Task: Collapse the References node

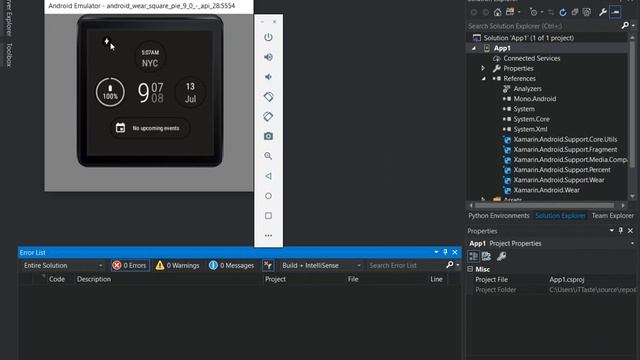Action: tap(484, 78)
